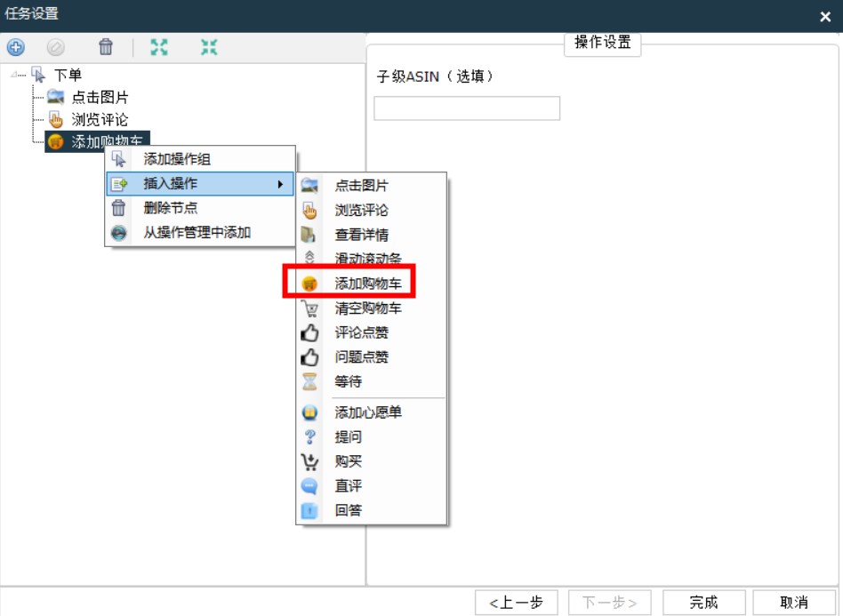This screenshot has height=616, width=843.
Task: Click the submenu arrow on 插入操作
Action: pos(280,184)
